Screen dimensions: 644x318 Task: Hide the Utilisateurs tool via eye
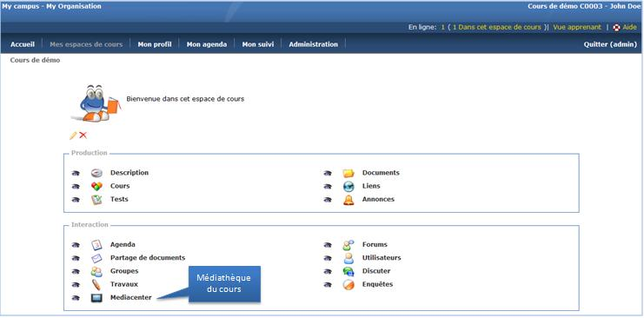[x=328, y=258]
